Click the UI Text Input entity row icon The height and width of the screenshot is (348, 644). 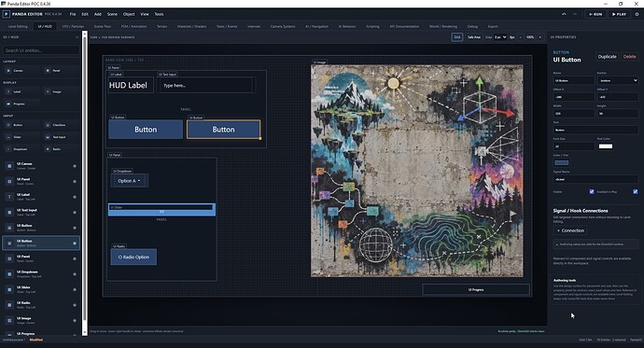(x=9, y=212)
